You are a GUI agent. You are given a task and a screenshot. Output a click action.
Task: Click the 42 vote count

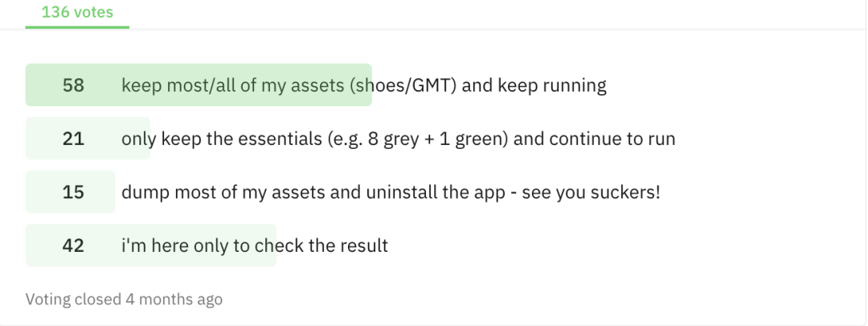coord(73,245)
